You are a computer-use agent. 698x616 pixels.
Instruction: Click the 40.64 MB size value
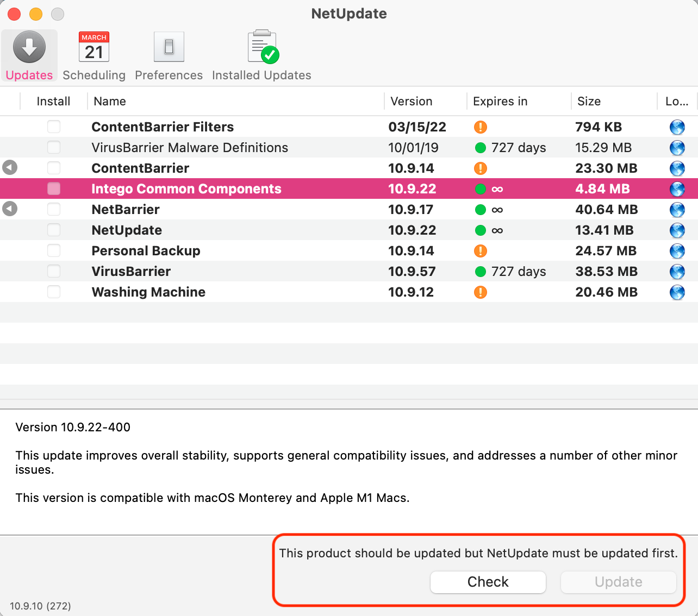pos(607,210)
